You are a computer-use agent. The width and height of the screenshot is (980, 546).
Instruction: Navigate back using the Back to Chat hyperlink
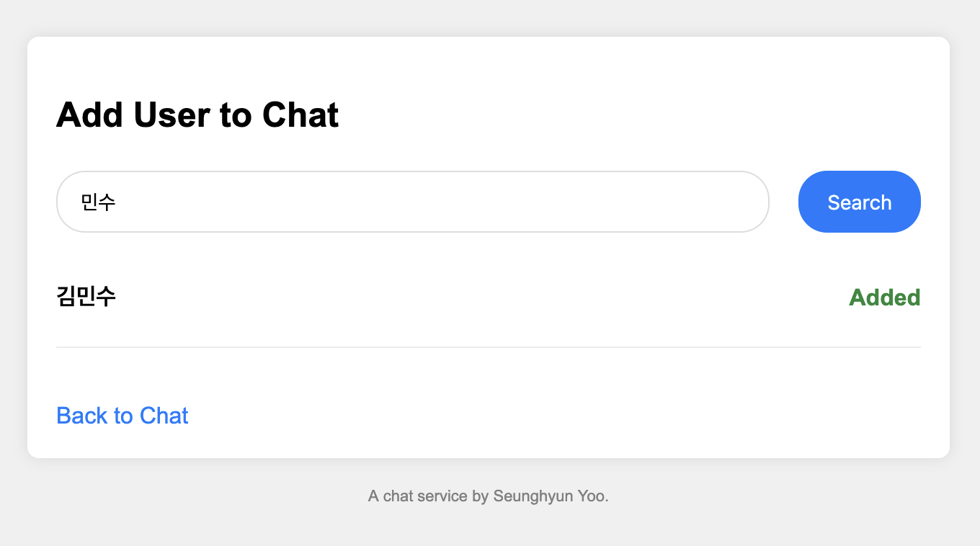click(122, 416)
